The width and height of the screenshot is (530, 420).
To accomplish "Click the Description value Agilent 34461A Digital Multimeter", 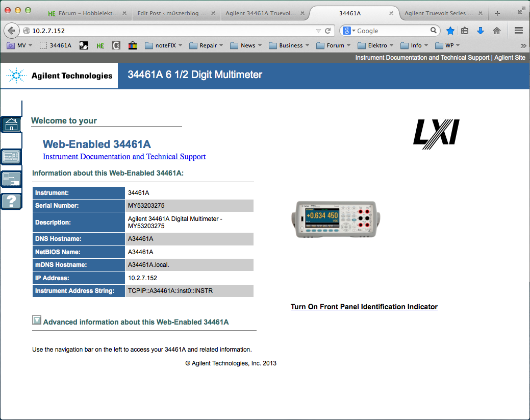I will 175,222.
